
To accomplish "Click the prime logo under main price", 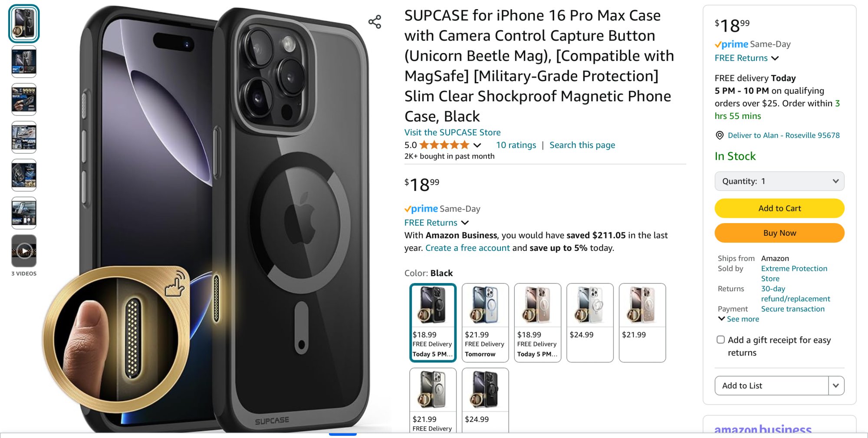I will coord(421,209).
